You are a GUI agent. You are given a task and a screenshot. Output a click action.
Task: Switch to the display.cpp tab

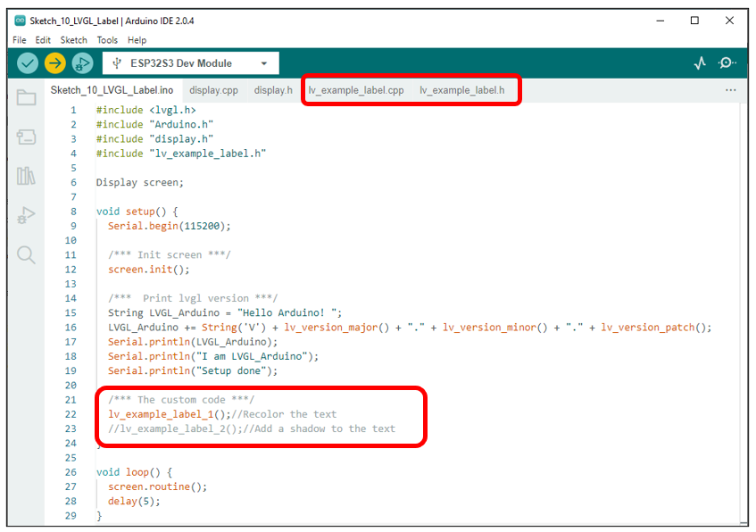pos(213,90)
